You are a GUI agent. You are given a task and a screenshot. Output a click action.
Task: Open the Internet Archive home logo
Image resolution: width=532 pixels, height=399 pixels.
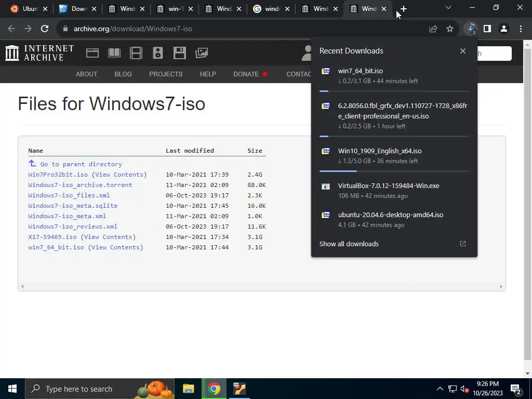[39, 54]
